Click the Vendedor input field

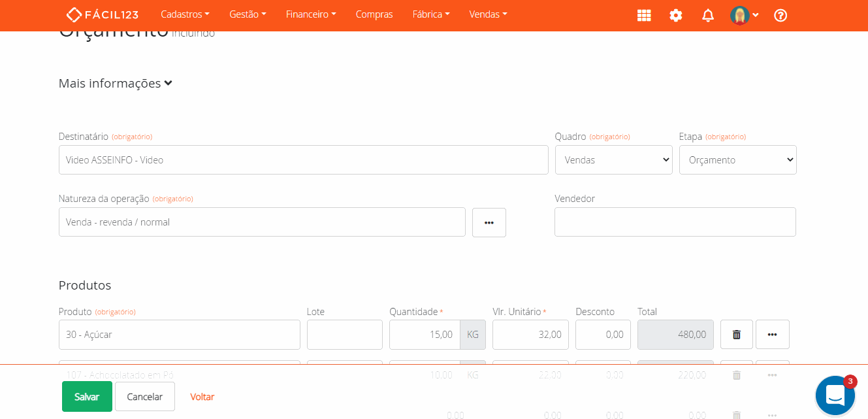pyautogui.click(x=675, y=222)
